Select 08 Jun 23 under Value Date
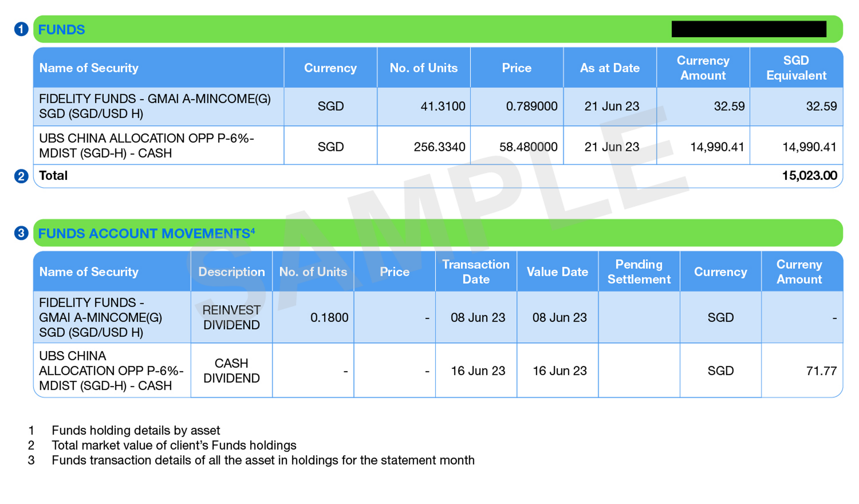Screen dimensions: 859x504 560,318
